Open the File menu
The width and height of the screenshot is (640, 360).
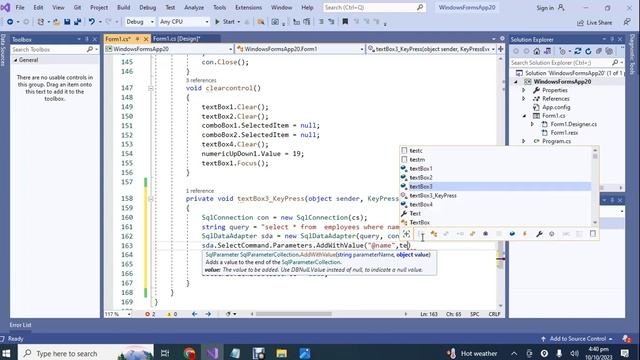[x=20, y=7]
